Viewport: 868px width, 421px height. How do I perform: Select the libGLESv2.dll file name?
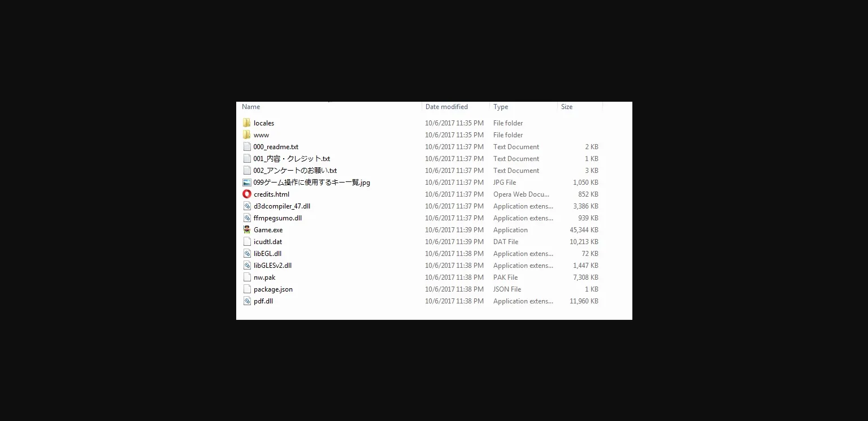click(272, 266)
